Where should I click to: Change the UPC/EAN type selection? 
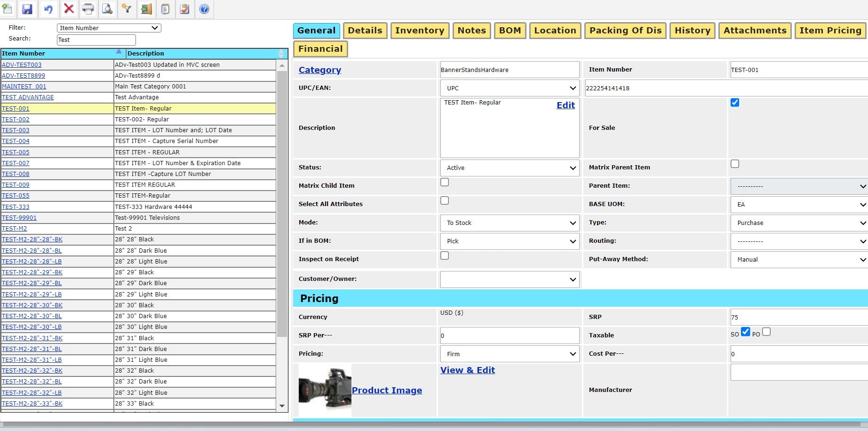click(x=510, y=88)
